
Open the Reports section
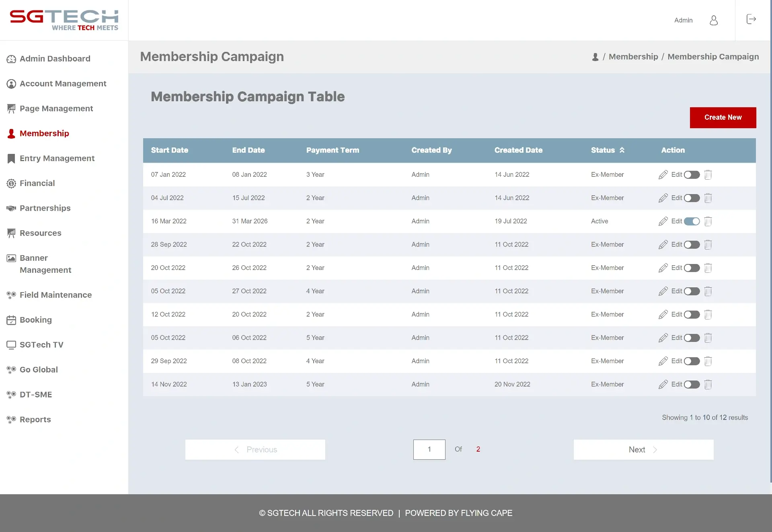pyautogui.click(x=35, y=419)
